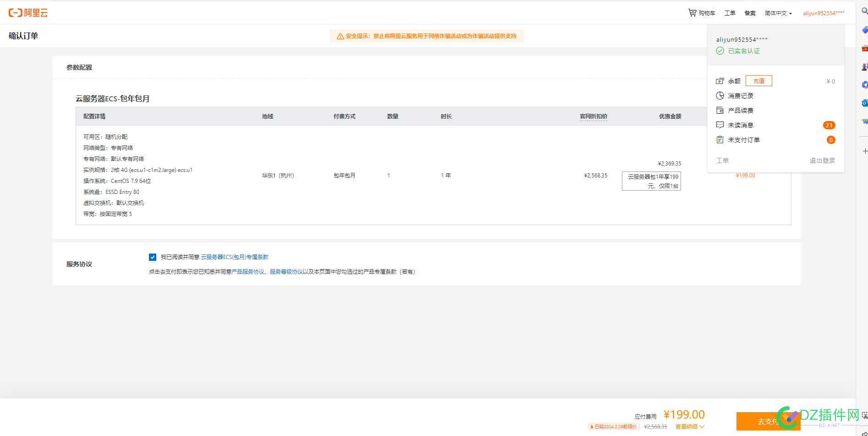
Task: Click the security tip banner text
Action: (431, 36)
